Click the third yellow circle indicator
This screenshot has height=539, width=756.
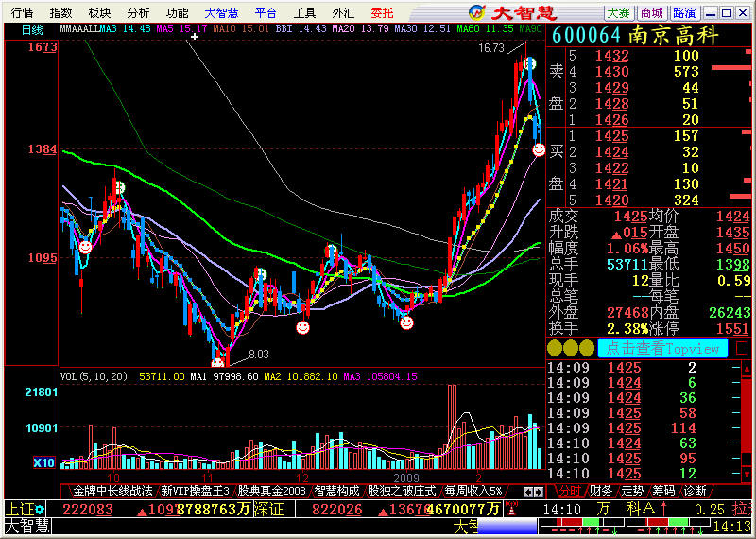[586, 348]
